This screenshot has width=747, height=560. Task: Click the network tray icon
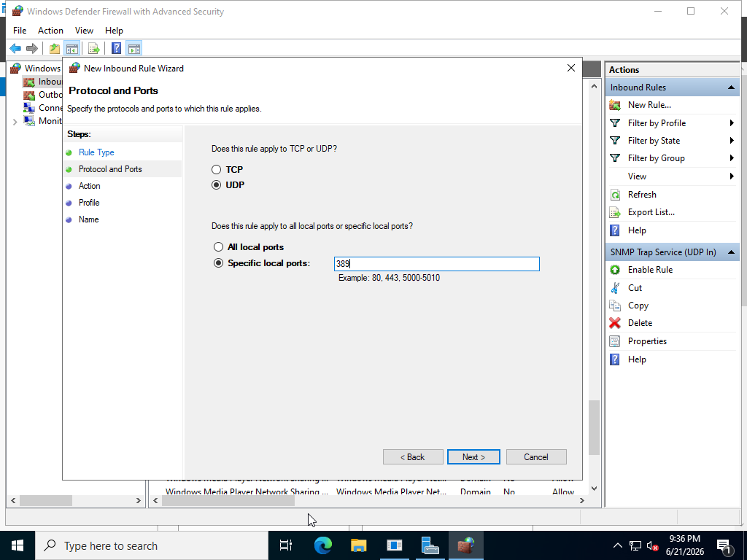tap(635, 545)
